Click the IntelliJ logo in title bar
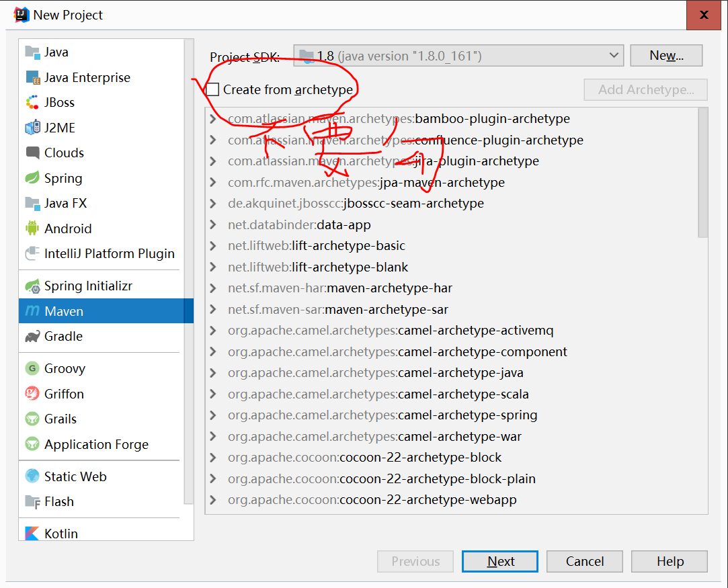The width and height of the screenshot is (728, 588). coord(22,15)
